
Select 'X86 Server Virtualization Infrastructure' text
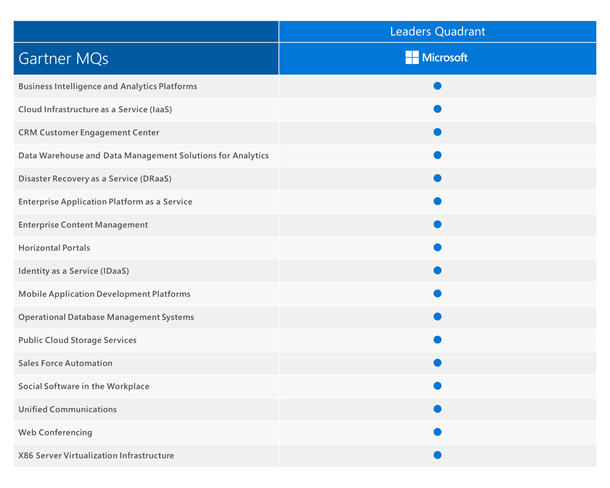(x=96, y=455)
